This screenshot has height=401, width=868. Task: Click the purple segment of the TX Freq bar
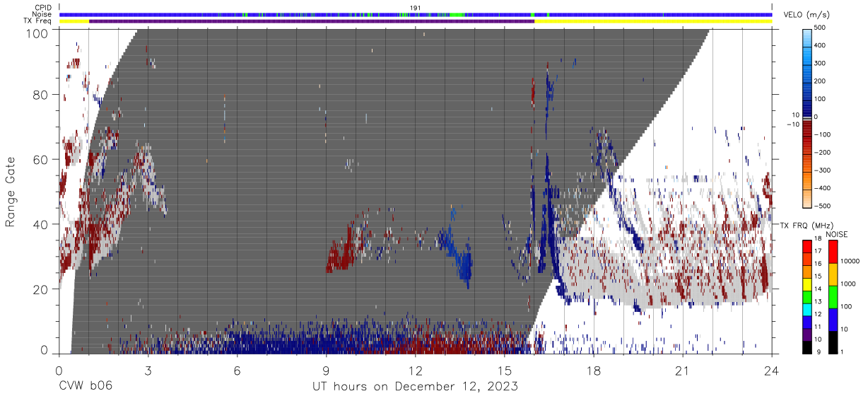point(312,21)
